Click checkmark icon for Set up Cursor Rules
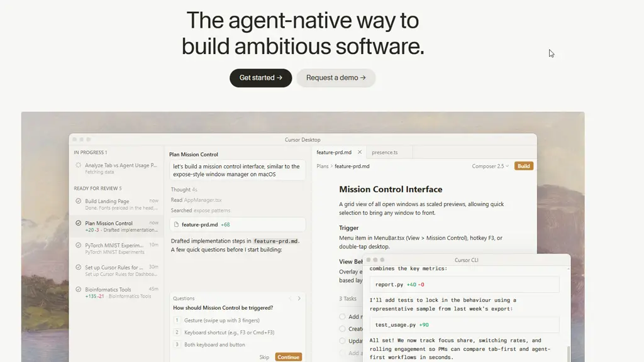Screen dimensions: 644x362 coord(79,267)
